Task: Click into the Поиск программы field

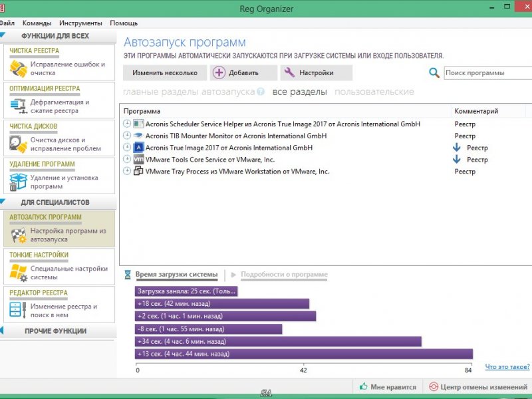Action: click(x=488, y=73)
